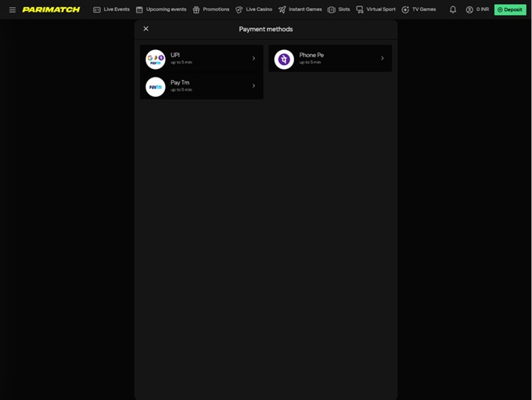Expand Phone Pe option via chevron
The image size is (532, 400).
pyautogui.click(x=382, y=59)
